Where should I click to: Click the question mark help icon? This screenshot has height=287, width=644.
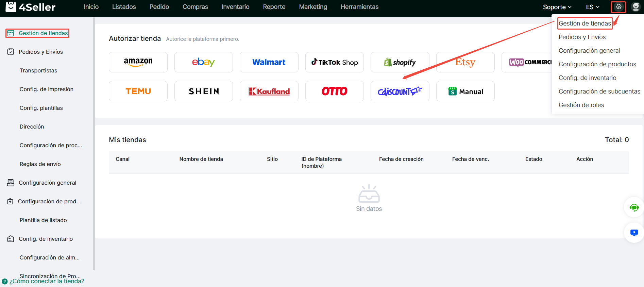click(x=4, y=282)
